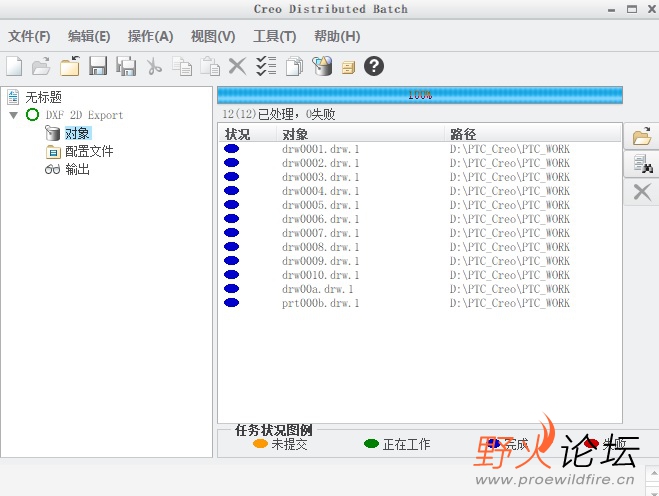Image resolution: width=659 pixels, height=496 pixels.
Task: Open the 操作(A) menu
Action: point(150,37)
